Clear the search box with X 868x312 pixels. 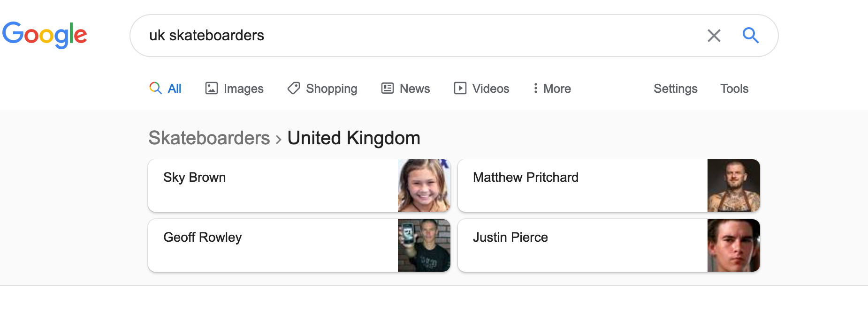click(714, 36)
